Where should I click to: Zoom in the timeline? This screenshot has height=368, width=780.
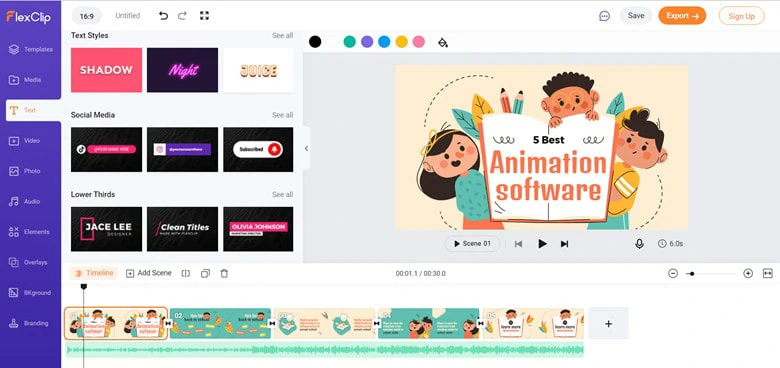click(x=748, y=274)
